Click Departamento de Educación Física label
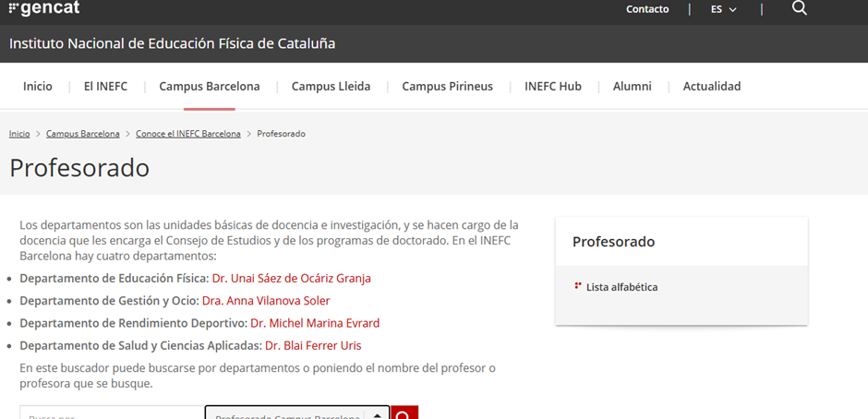Screen dimensions: 868x419 pyautogui.click(x=115, y=279)
